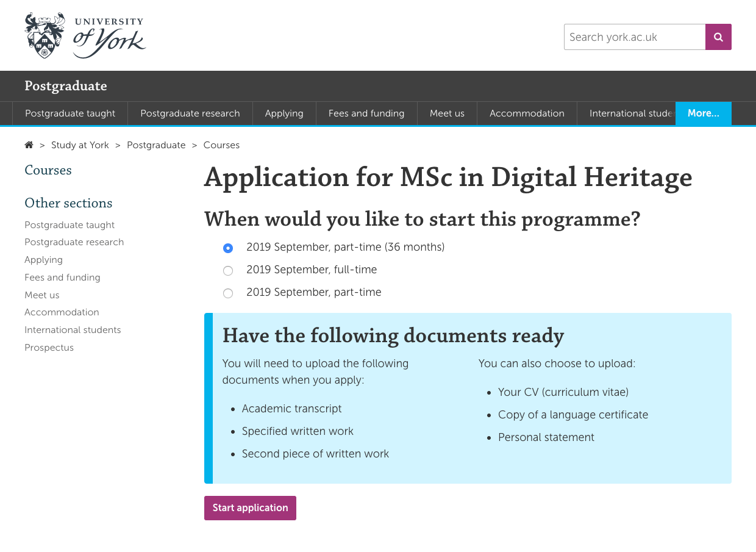Screen dimensions: 756x552
Task: Open Study at York breadcrumb link
Action: click(80, 145)
